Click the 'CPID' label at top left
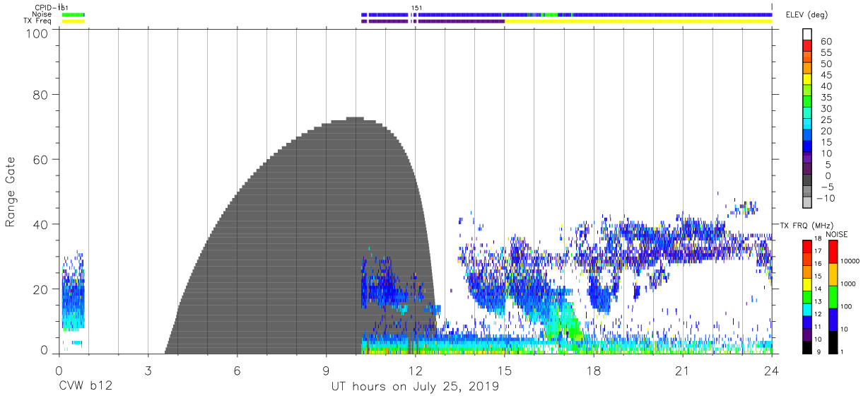Viewport: 868px width, 401px height. 43,7
